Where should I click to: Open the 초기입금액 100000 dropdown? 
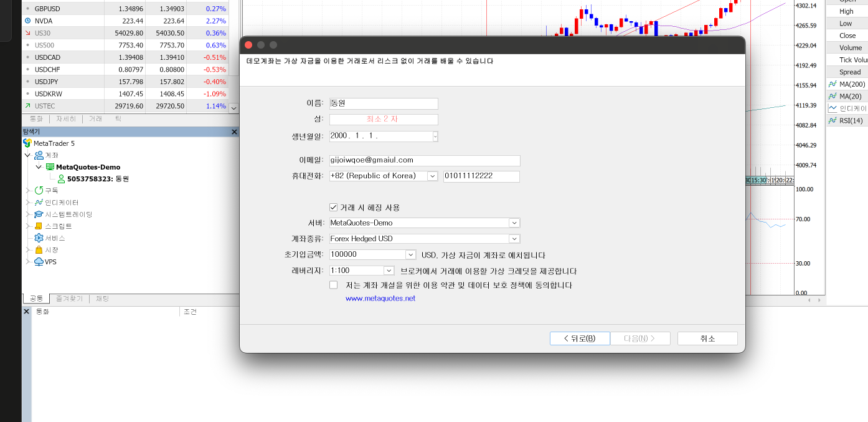click(x=410, y=254)
